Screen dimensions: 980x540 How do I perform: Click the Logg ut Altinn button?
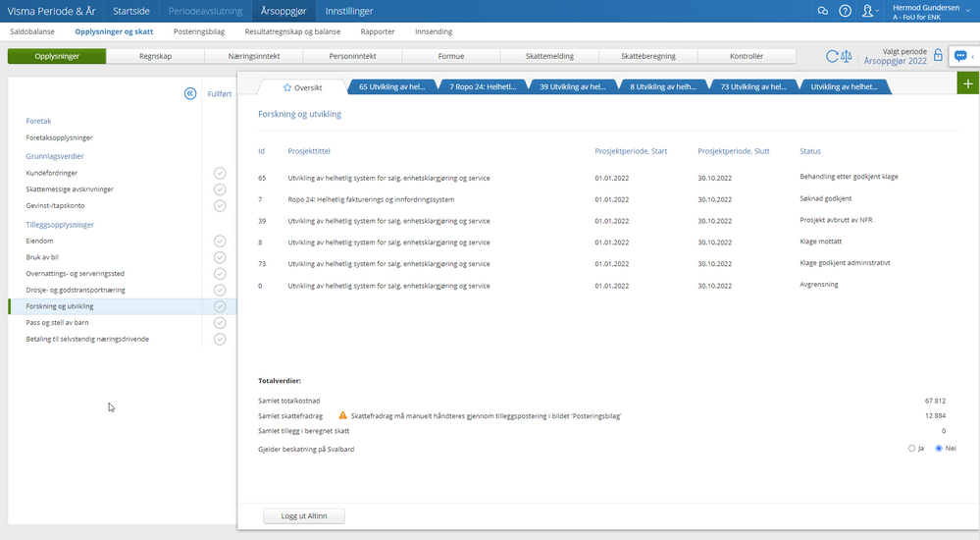(304, 515)
